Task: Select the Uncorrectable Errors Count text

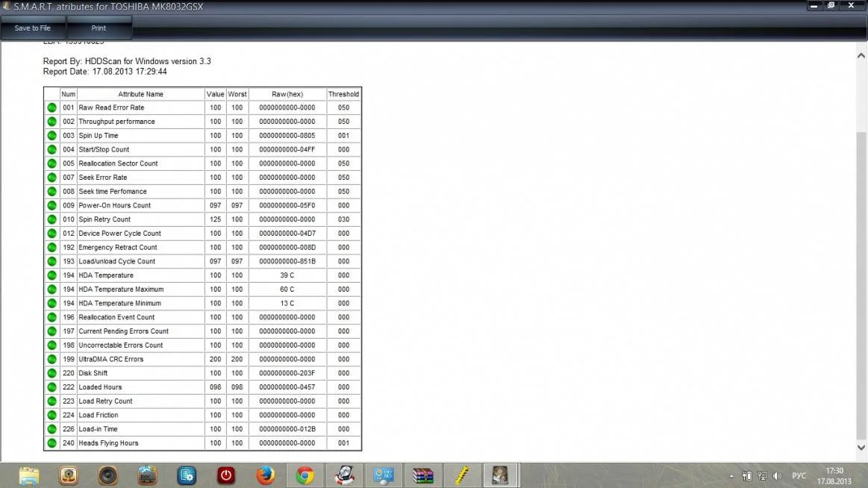Action: (121, 345)
